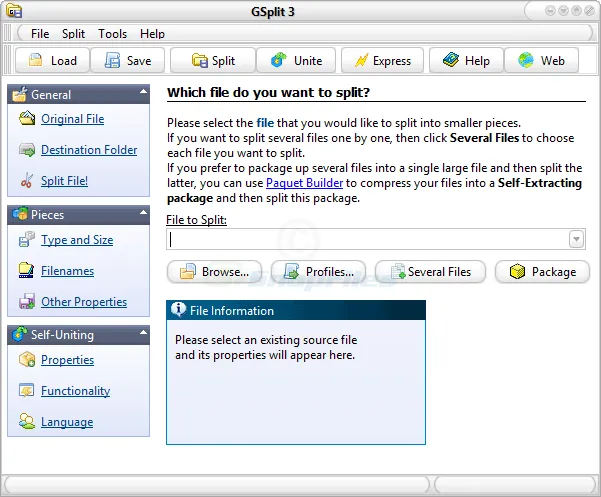Open the Destination Folder link
This screenshot has height=497, width=601.
89,150
